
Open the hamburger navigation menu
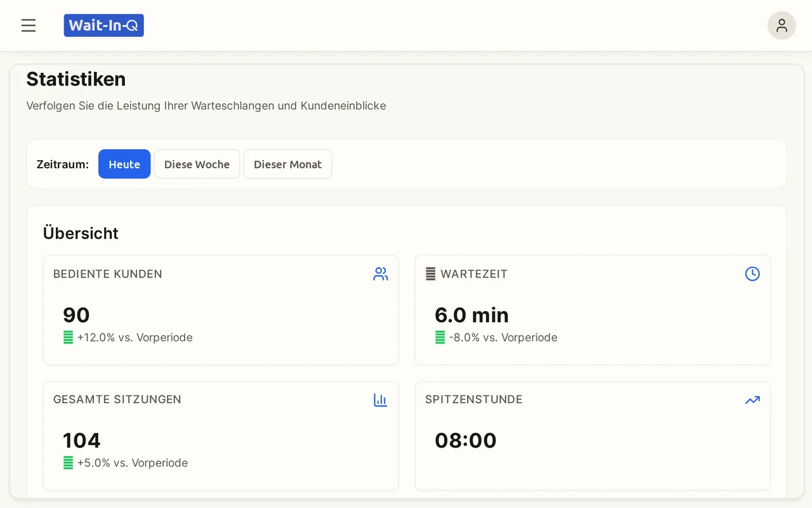pos(29,25)
